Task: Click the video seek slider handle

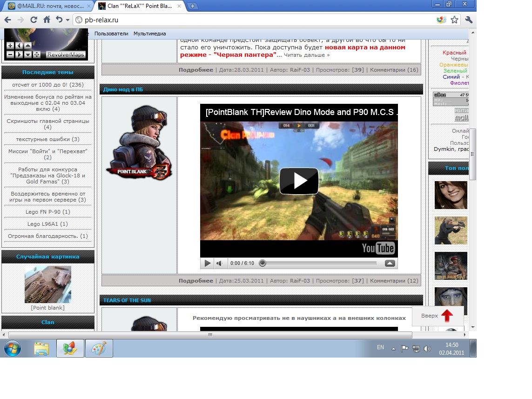Action: point(263,264)
